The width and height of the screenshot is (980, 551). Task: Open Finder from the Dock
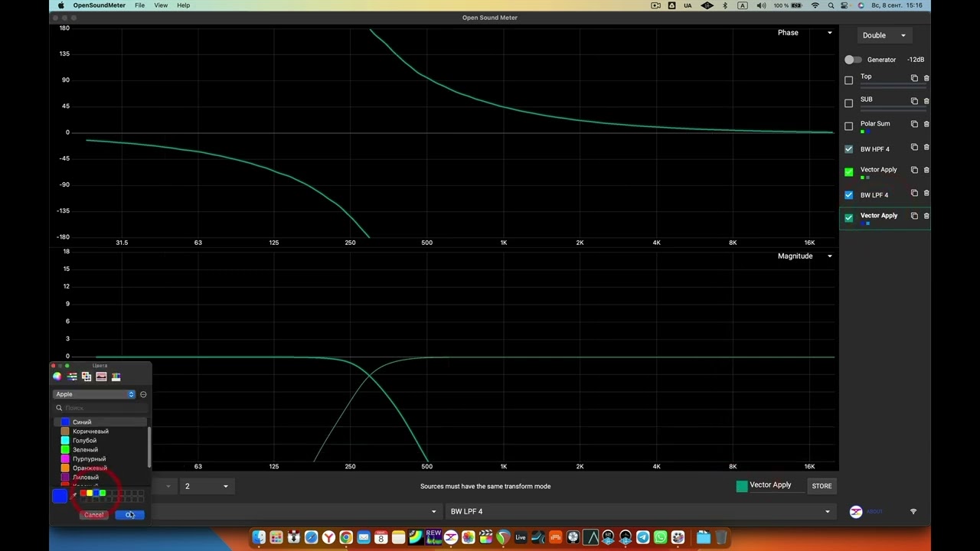pyautogui.click(x=259, y=537)
